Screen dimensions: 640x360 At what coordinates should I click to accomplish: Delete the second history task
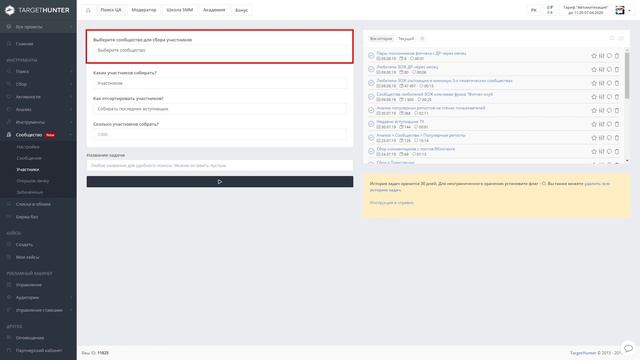617,69
